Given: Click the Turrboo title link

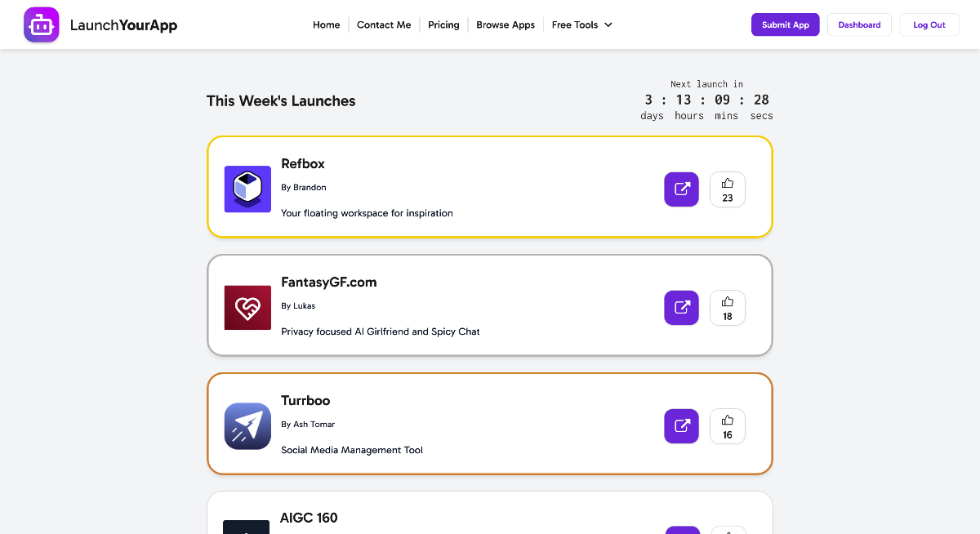Looking at the screenshot, I should (x=305, y=400).
